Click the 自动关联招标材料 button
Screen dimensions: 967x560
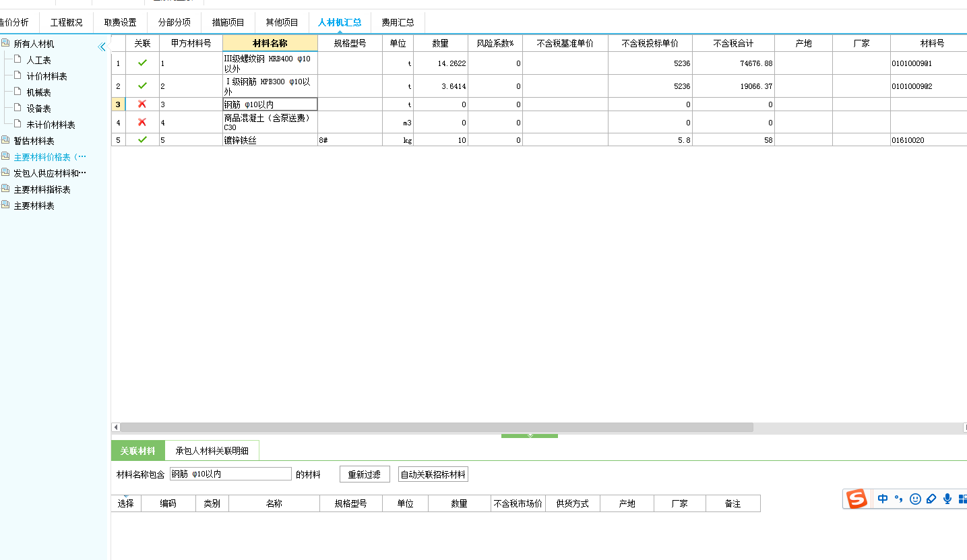433,474
